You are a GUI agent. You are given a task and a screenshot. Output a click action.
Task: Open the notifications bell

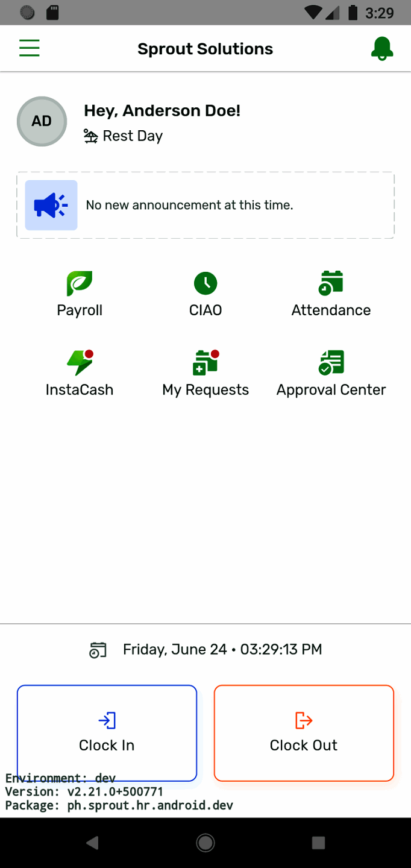(381, 48)
